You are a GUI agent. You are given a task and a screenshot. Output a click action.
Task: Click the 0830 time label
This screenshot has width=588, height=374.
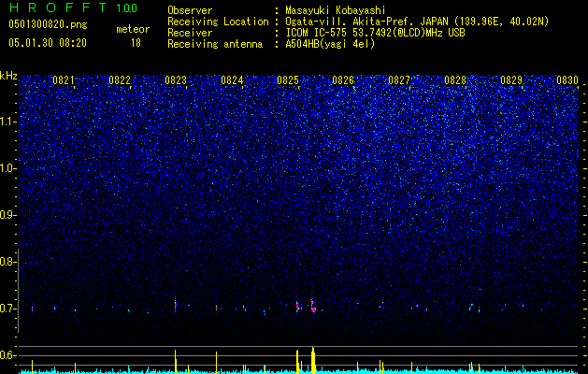(x=567, y=80)
